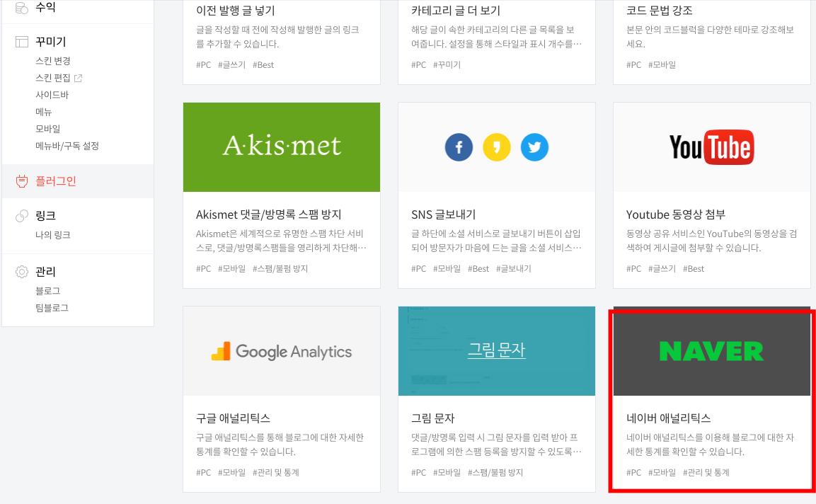This screenshot has height=504, width=816.
Task: Click Akismet description text
Action: [x=281, y=241]
